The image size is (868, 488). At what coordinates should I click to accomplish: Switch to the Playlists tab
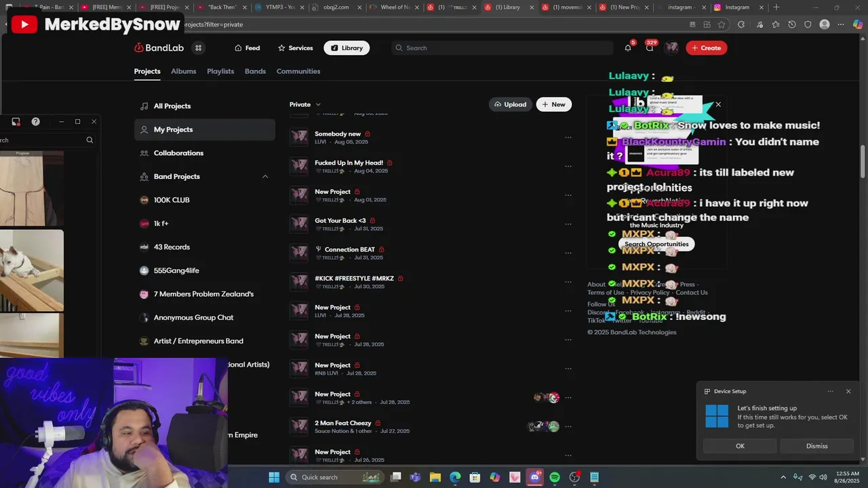tap(220, 71)
